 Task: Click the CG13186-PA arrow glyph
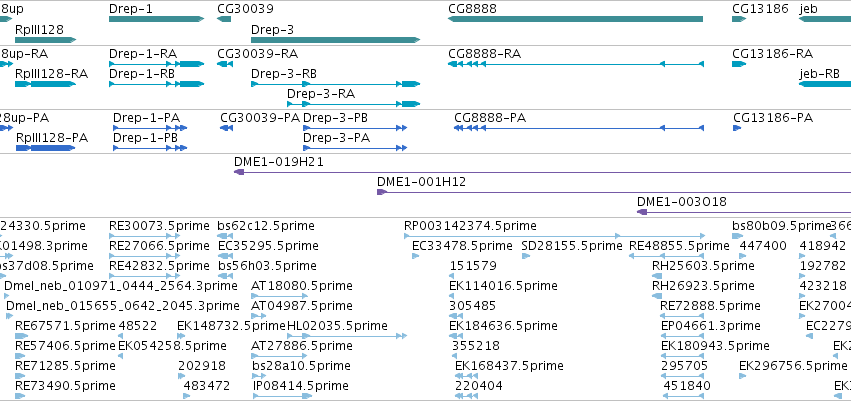737,128
